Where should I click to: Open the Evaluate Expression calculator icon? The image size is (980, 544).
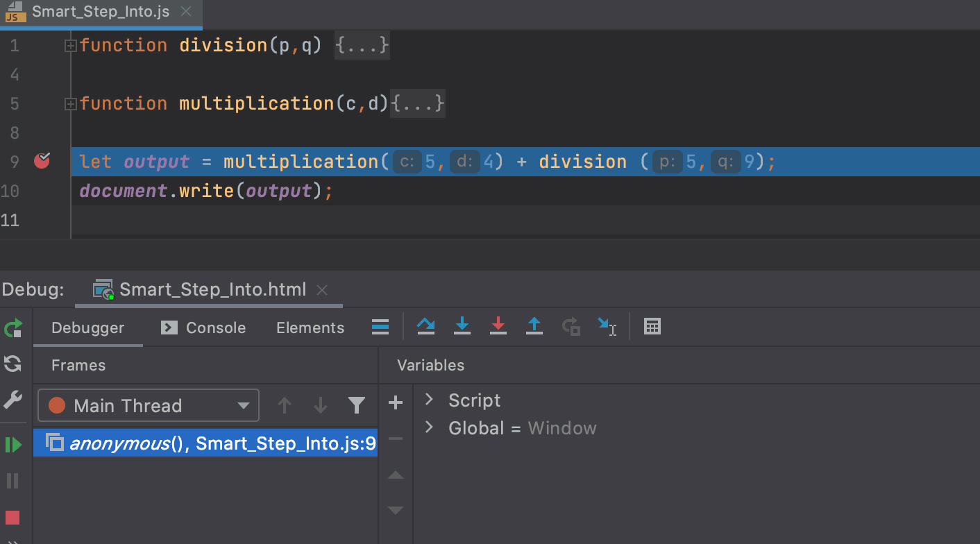tap(652, 327)
